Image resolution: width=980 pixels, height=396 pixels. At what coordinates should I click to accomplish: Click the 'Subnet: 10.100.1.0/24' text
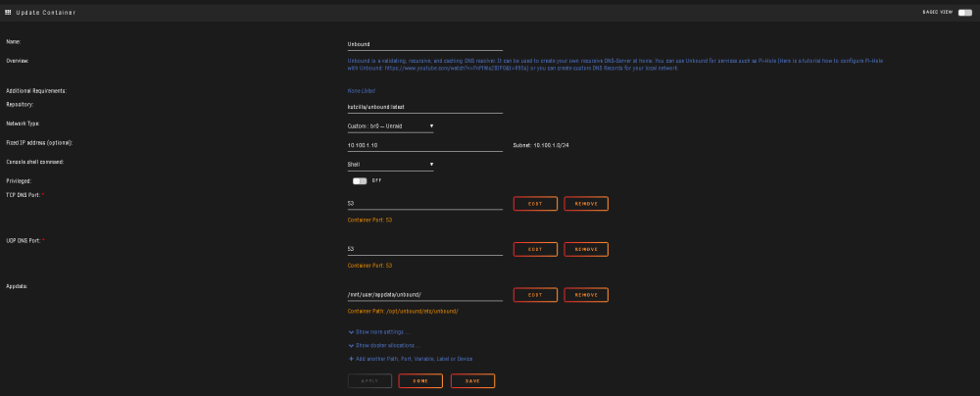tap(541, 145)
